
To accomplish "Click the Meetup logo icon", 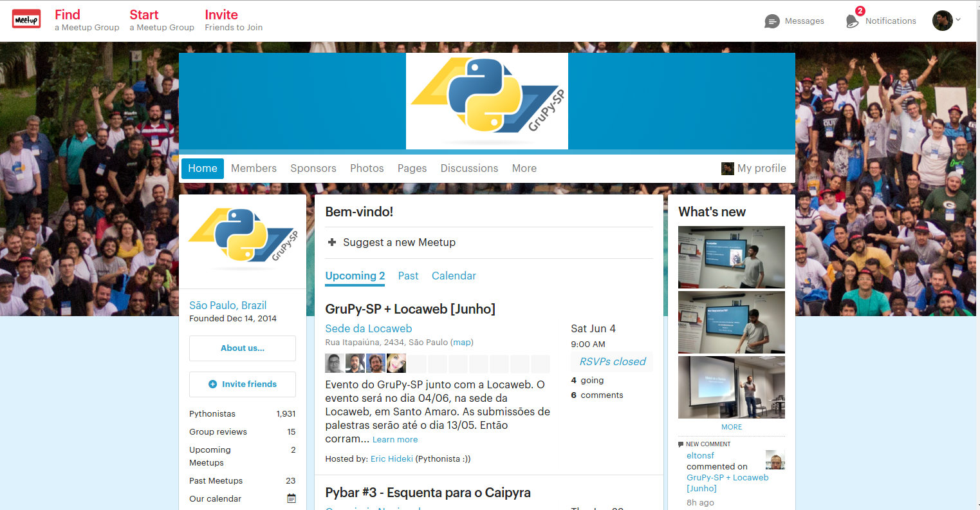I will pos(26,19).
